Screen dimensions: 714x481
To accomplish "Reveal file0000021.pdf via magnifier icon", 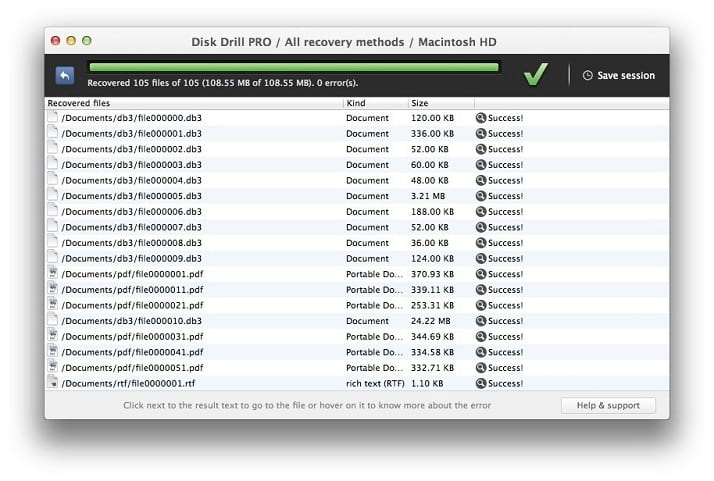I will tap(481, 305).
